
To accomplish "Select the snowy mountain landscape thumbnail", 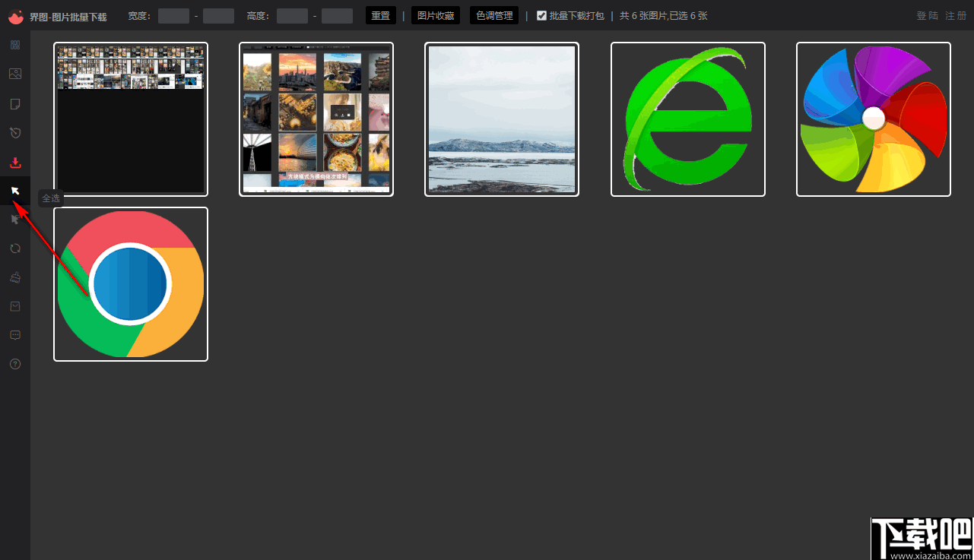I will [x=502, y=119].
